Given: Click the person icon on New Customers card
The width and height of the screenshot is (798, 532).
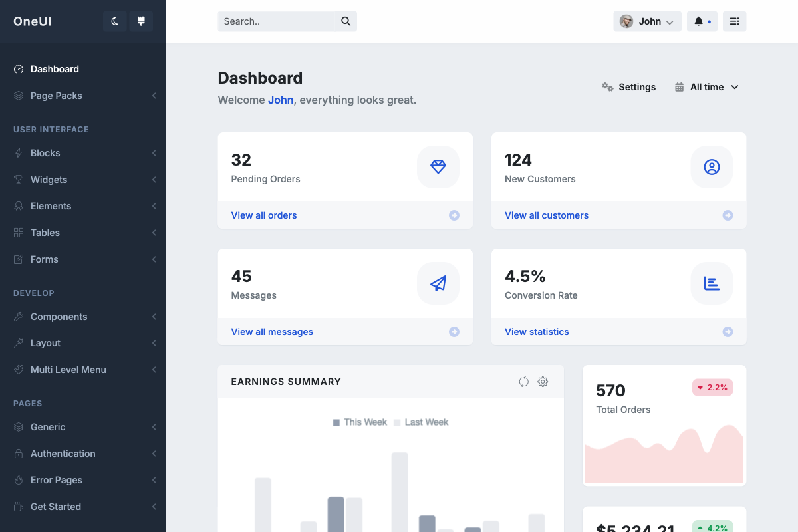Looking at the screenshot, I should (x=712, y=167).
